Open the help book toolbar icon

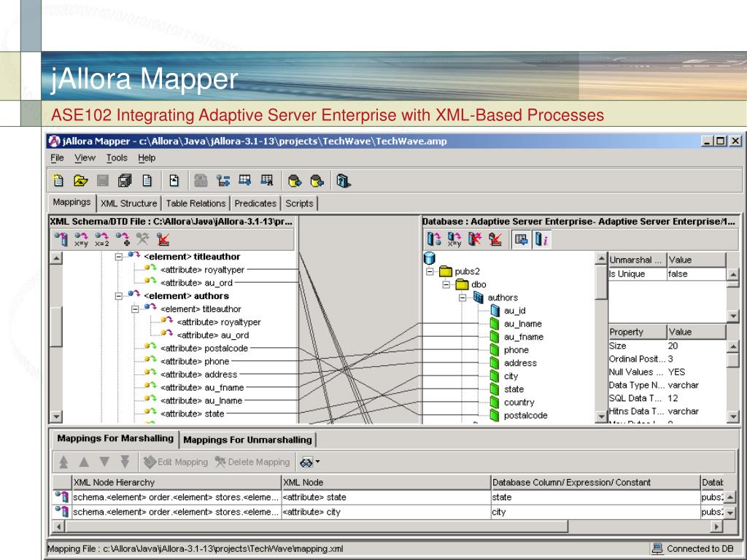(344, 181)
